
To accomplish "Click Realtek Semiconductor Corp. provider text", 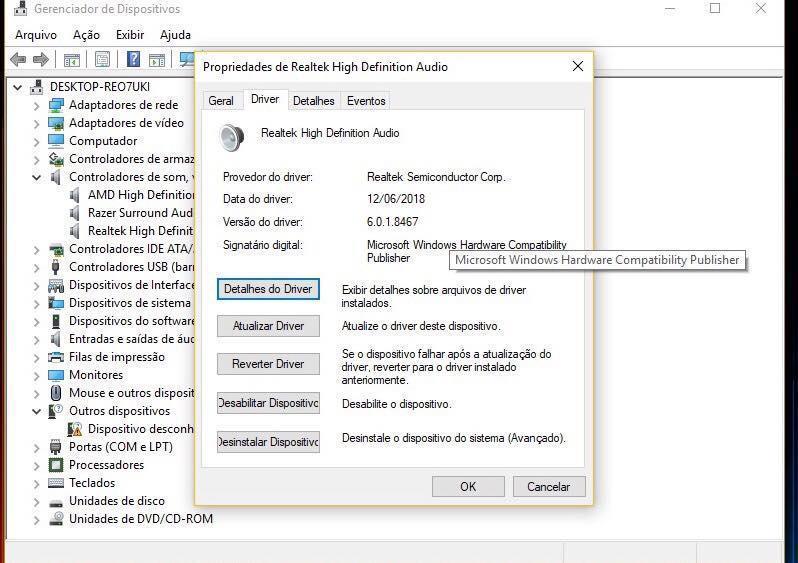I will coord(436,177).
